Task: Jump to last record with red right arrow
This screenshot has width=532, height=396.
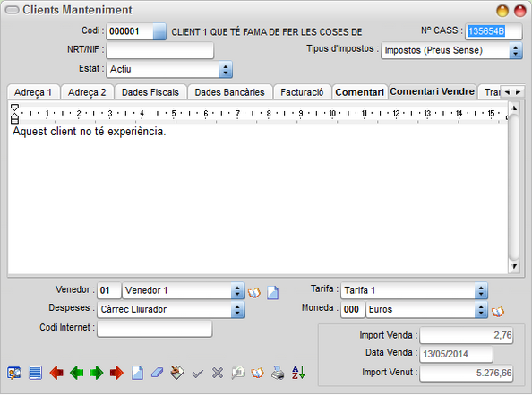Action: [x=116, y=373]
